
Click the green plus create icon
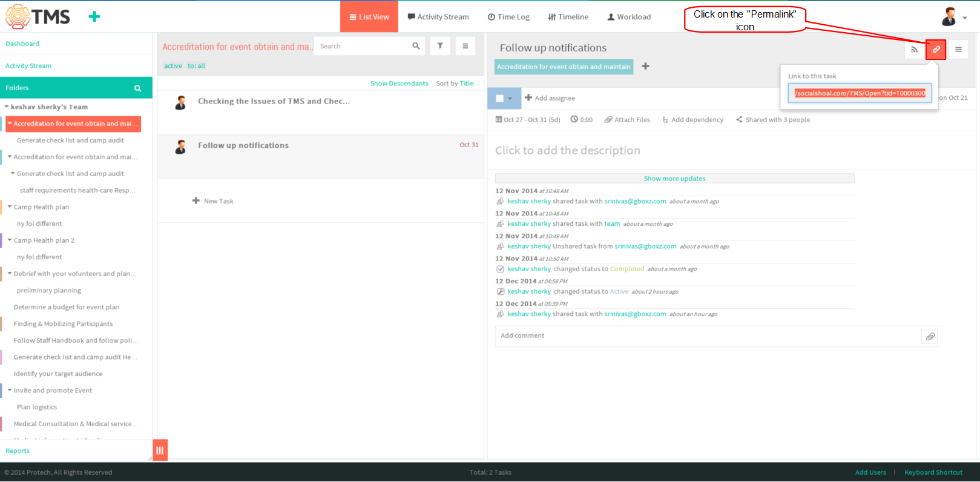tap(94, 17)
